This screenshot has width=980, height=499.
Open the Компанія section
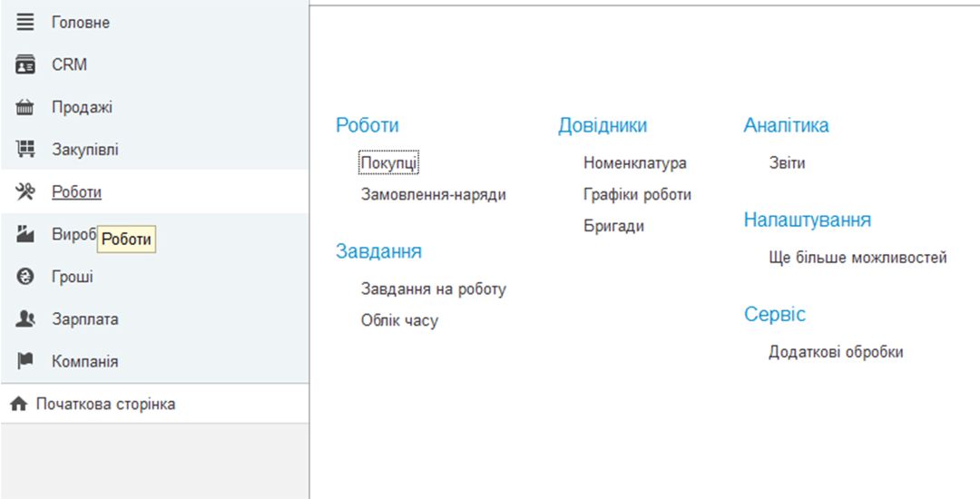pyautogui.click(x=85, y=362)
